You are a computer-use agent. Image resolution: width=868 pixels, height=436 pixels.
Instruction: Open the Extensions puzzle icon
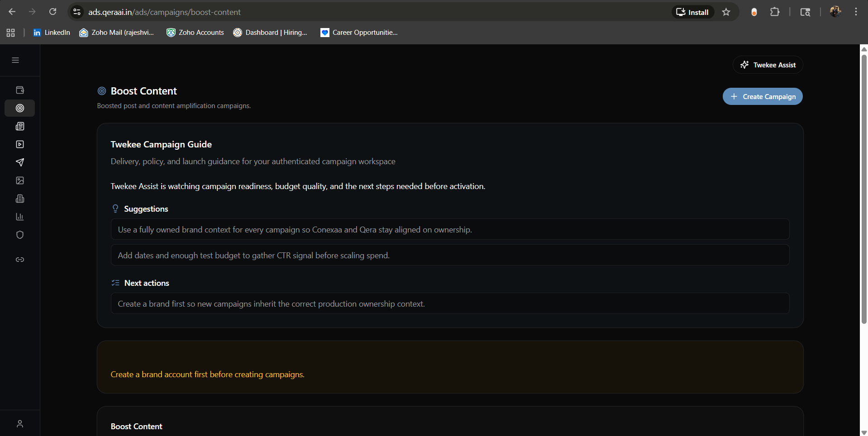(775, 12)
